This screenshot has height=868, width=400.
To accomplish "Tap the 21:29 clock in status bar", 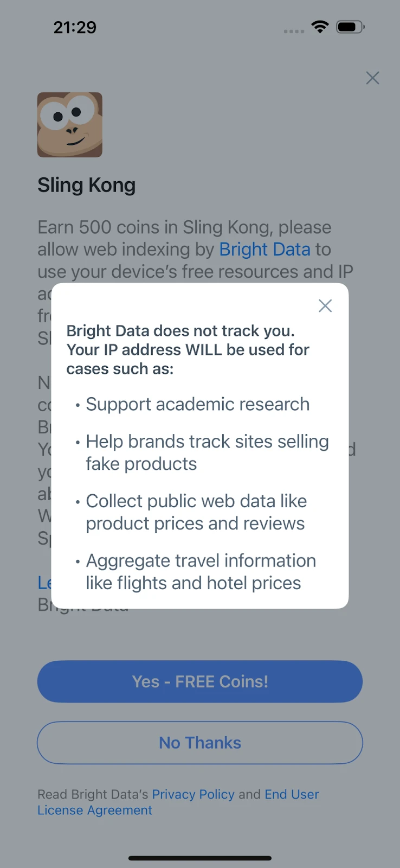I will click(75, 27).
